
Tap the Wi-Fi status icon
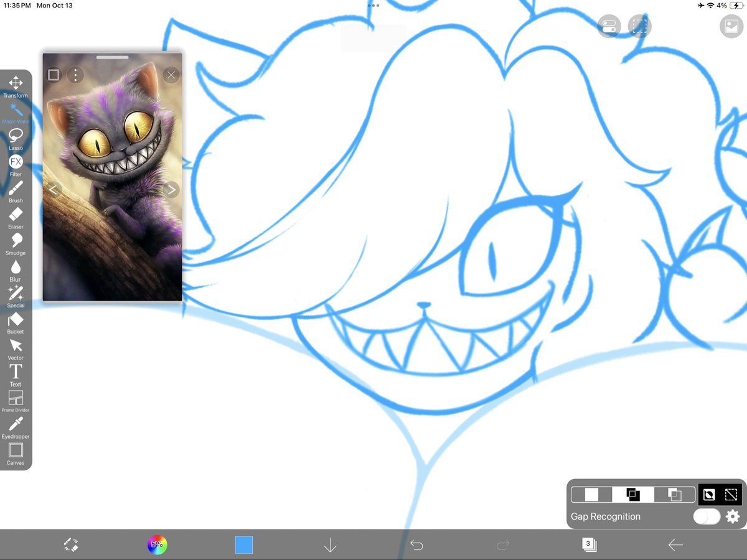710,6
